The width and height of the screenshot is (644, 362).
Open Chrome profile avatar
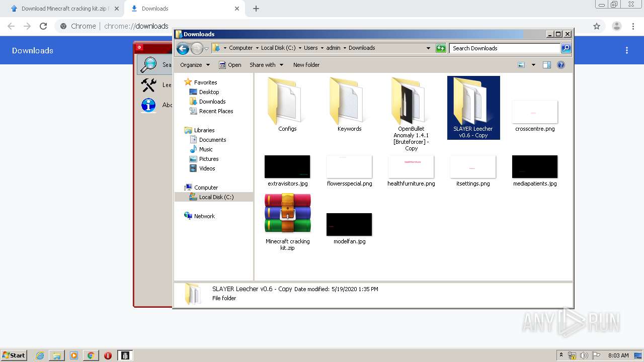(616, 26)
